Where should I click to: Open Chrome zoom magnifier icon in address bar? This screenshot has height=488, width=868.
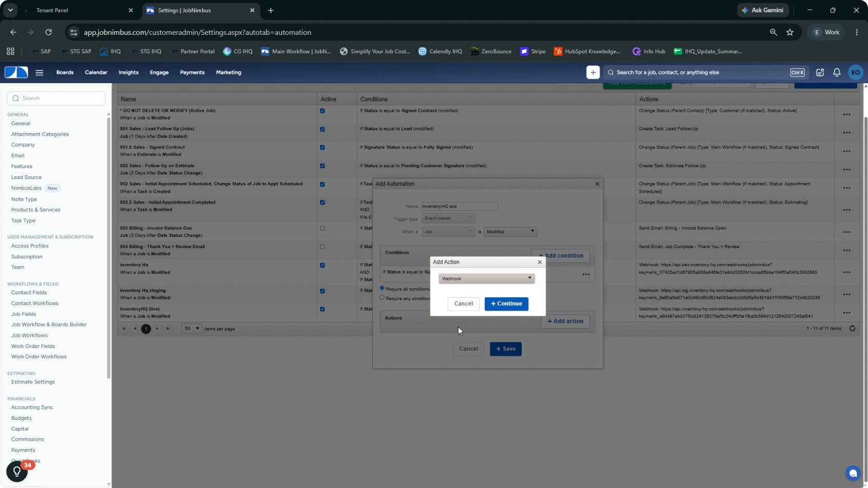click(x=773, y=32)
